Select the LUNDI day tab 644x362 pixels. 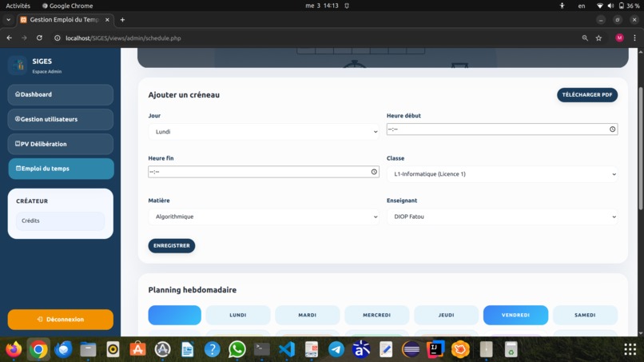pyautogui.click(x=238, y=315)
